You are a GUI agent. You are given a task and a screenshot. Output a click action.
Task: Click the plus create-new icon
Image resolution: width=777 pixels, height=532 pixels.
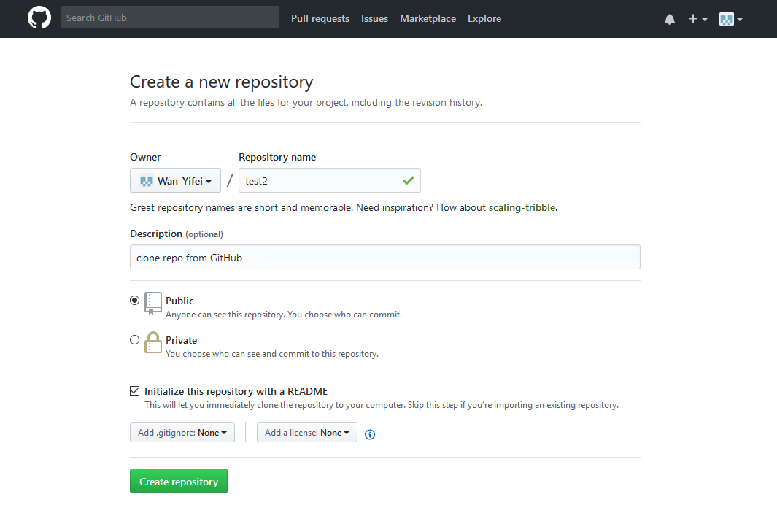[x=697, y=19]
